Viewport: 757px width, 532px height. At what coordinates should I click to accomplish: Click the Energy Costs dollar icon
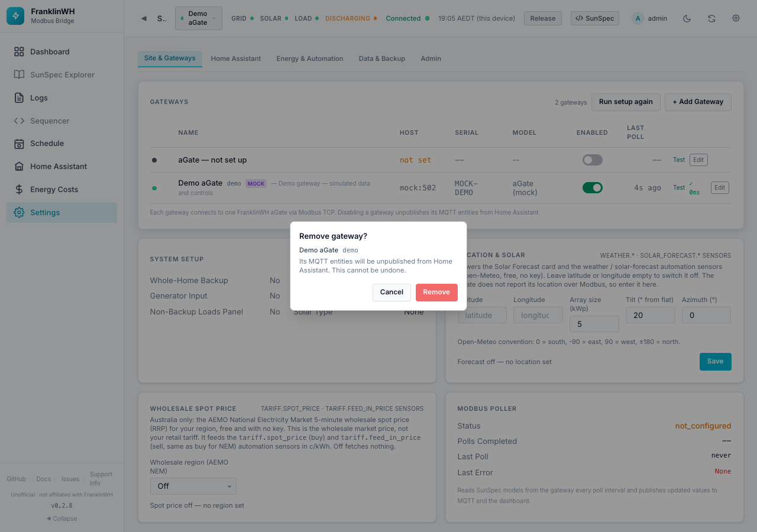pyautogui.click(x=19, y=189)
